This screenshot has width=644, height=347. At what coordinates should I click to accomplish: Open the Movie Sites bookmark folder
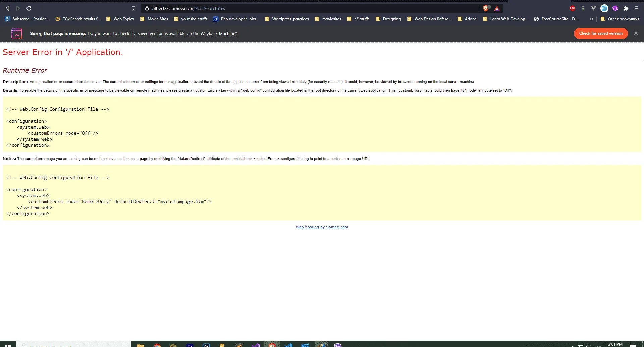154,19
